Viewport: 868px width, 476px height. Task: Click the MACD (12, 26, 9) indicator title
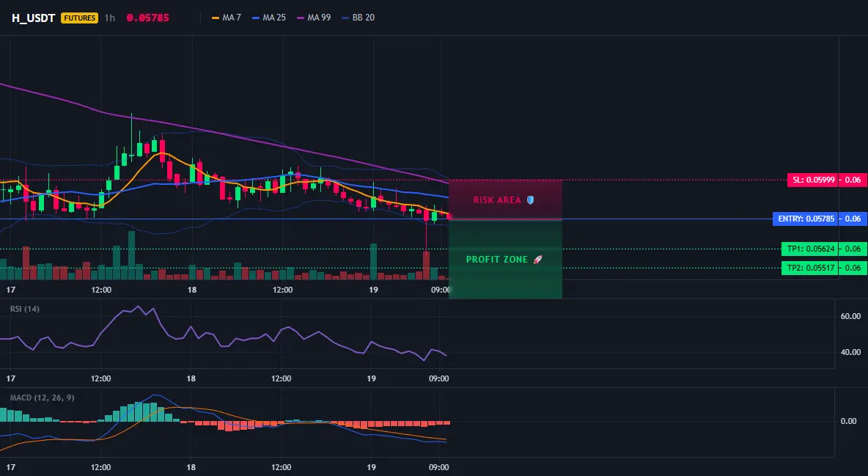point(42,398)
